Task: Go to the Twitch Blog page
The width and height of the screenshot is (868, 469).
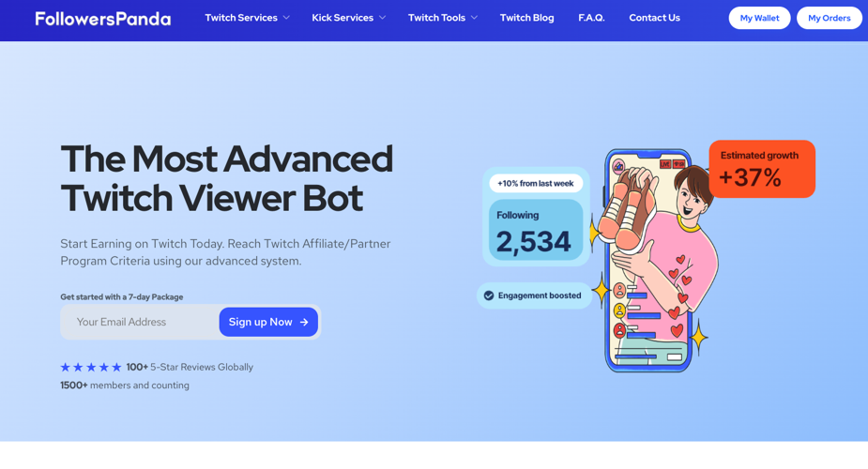Action: [x=526, y=18]
